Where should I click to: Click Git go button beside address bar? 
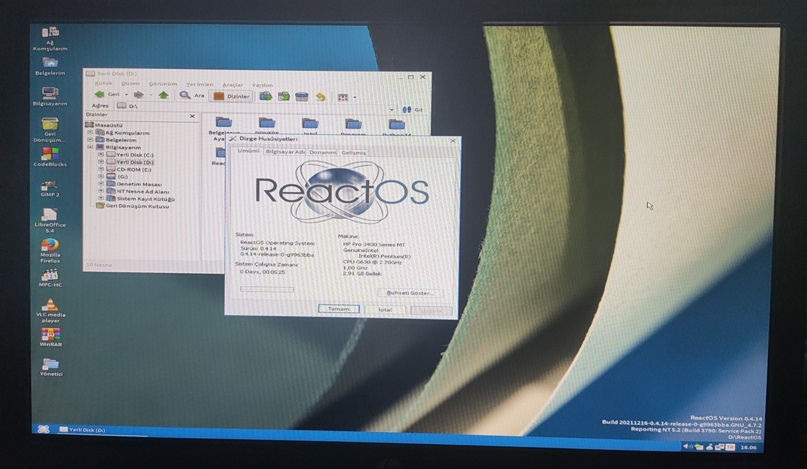(x=412, y=110)
